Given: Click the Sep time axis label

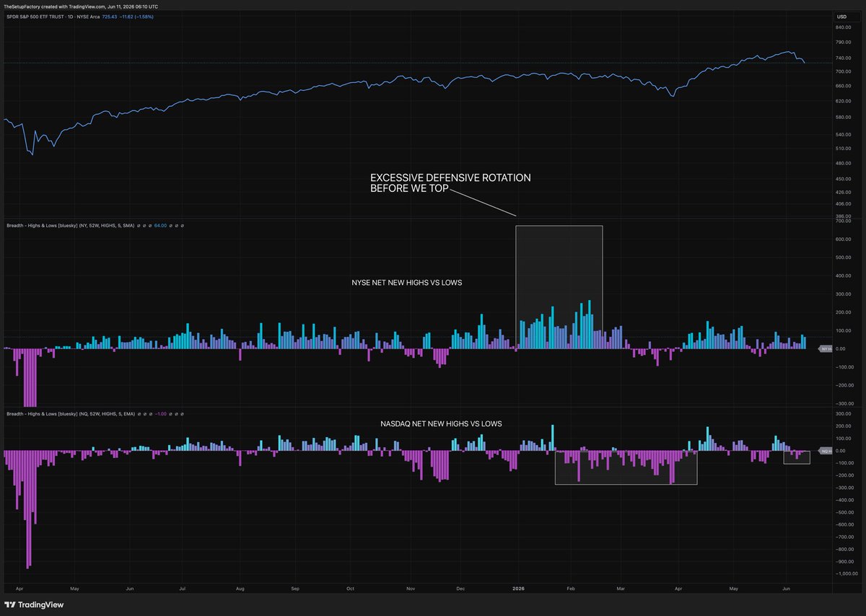Looking at the screenshot, I should point(294,589).
